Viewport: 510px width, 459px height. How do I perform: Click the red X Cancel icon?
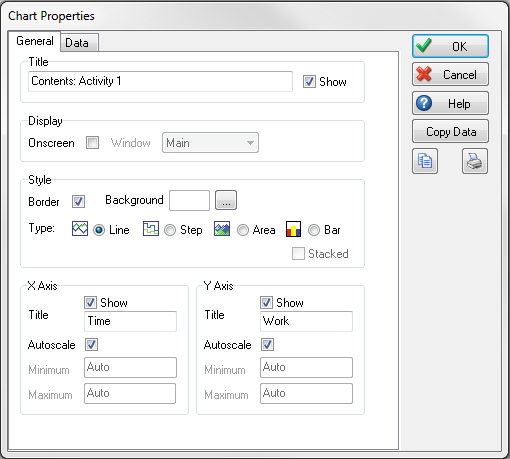point(424,74)
